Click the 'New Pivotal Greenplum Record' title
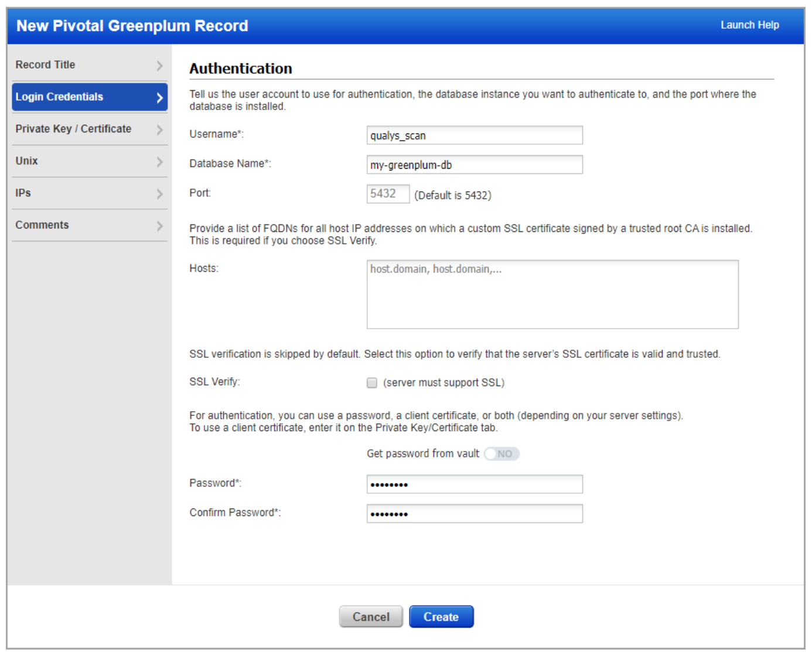812x656 pixels. pos(132,26)
